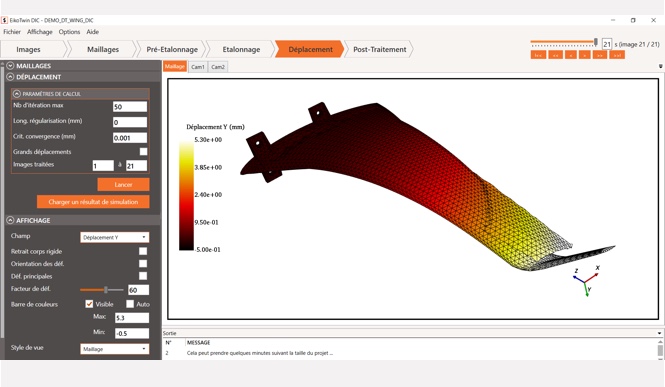Screen dimensions: 665x387
Task: Enable Retrait corps rigide checkbox
Action: (x=143, y=251)
